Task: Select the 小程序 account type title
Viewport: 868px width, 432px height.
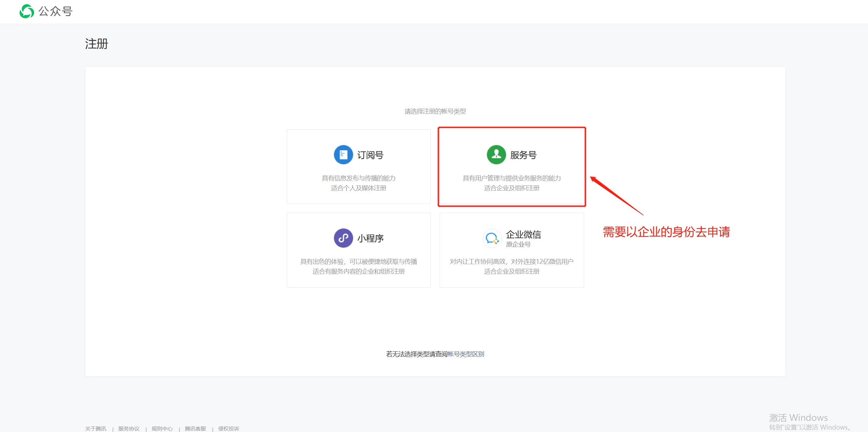Action: pyautogui.click(x=370, y=238)
